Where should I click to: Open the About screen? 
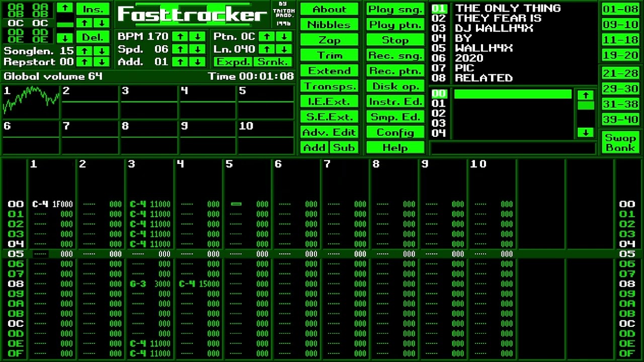tap(329, 9)
